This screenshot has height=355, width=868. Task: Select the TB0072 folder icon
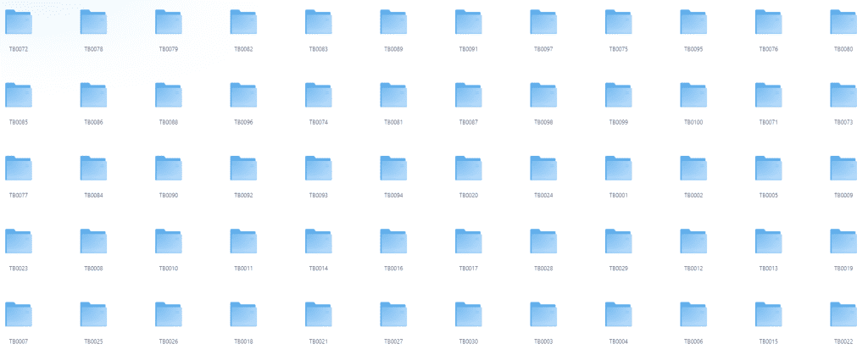click(x=19, y=22)
